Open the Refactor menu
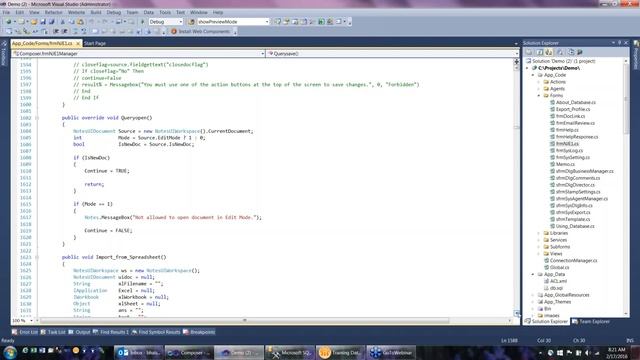 (x=53, y=13)
